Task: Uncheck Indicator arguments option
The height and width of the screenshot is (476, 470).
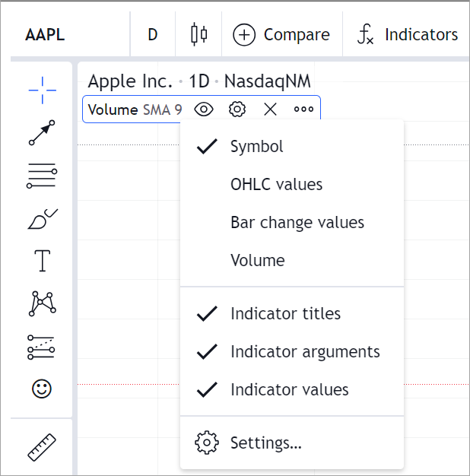Action: point(292,351)
